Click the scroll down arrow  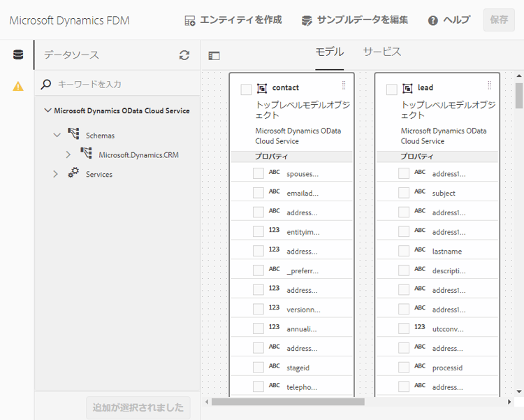519,391
